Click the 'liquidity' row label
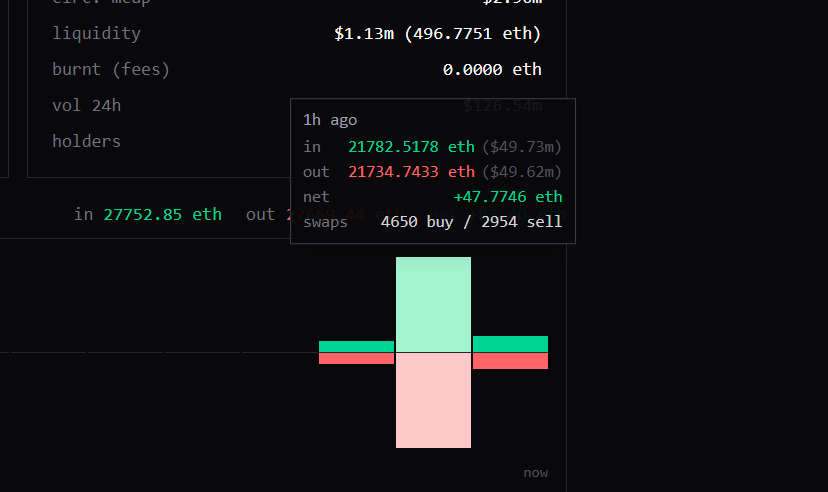This screenshot has height=492, width=828. [x=96, y=33]
